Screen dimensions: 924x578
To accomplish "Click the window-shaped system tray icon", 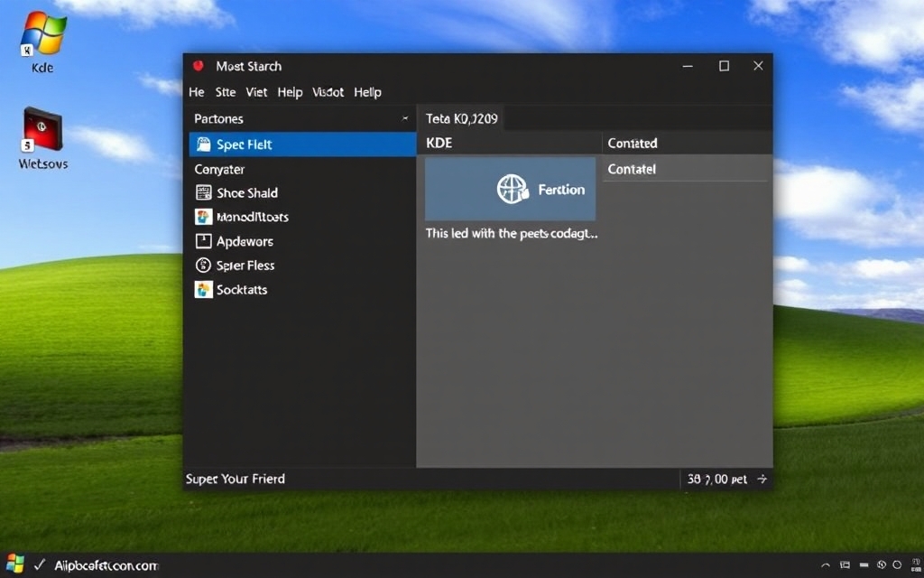I will pos(845,565).
